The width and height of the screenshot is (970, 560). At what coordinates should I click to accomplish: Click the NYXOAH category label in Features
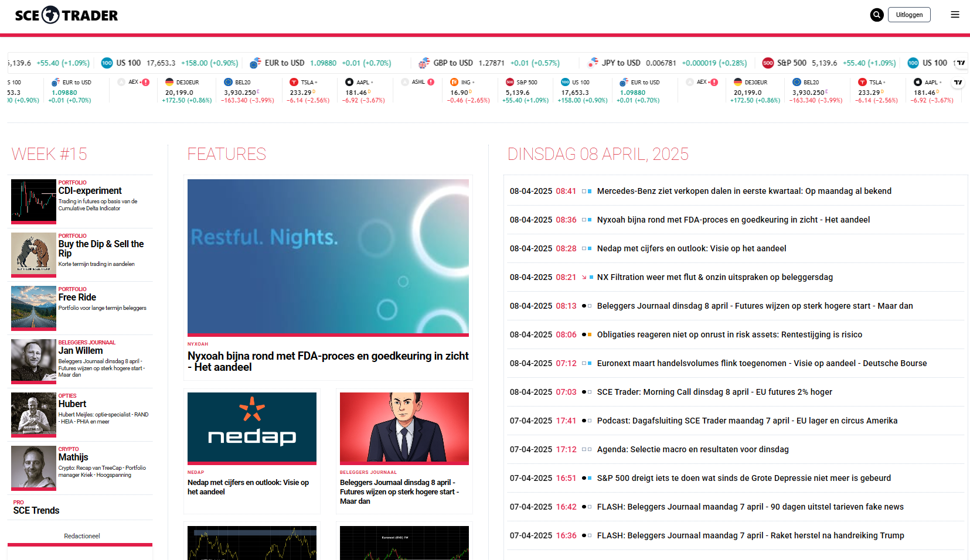198,344
